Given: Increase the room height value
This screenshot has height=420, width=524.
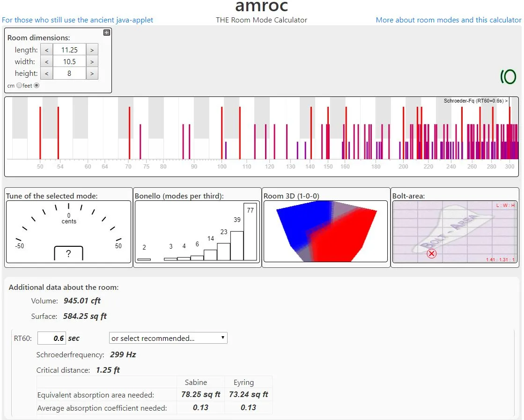Looking at the screenshot, I should coord(92,73).
